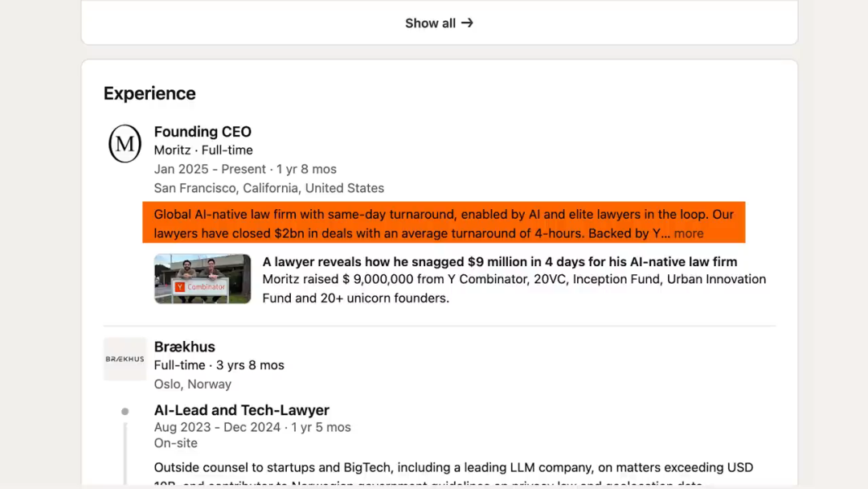Select the Moritz · Full-time line
Viewport: 868px width, 489px height.
[x=203, y=150]
